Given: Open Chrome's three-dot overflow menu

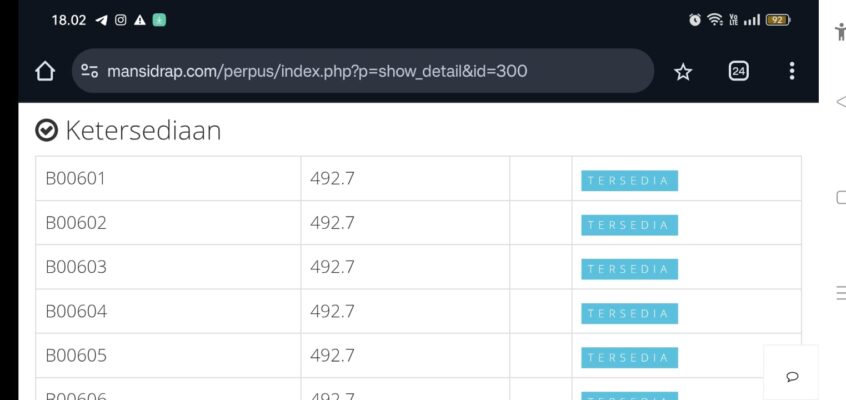Looking at the screenshot, I should click(x=792, y=71).
